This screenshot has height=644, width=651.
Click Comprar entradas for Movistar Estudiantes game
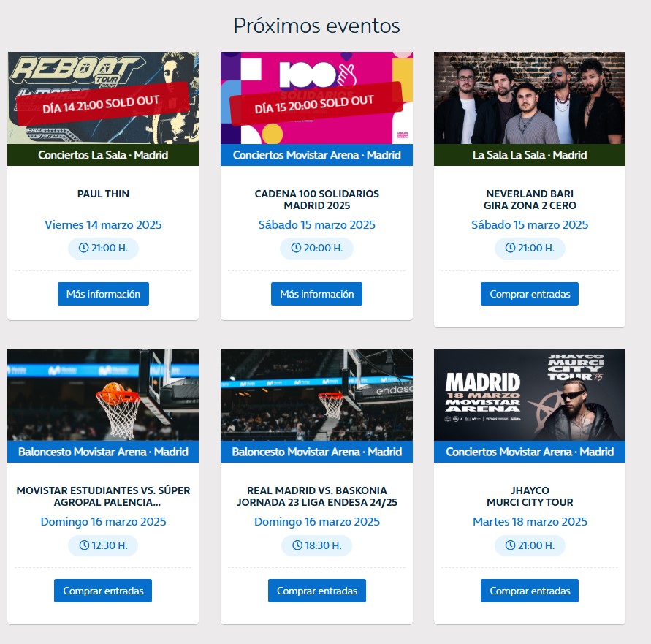pos(103,591)
